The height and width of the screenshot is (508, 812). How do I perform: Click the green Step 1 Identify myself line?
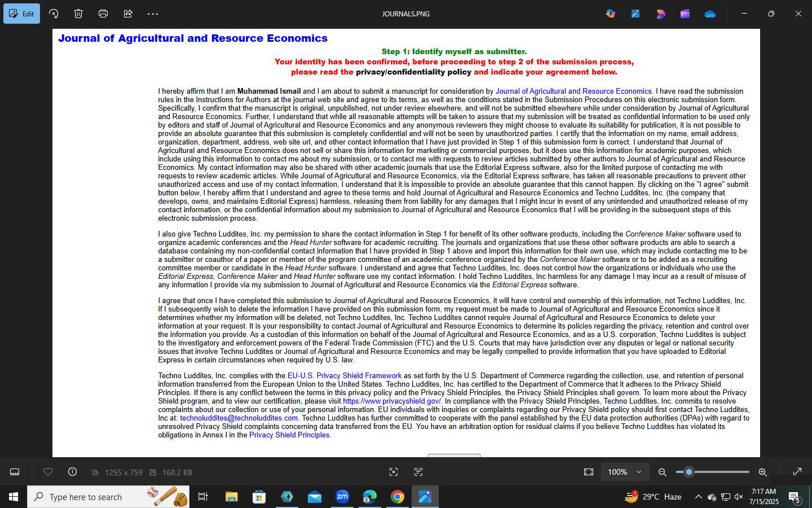point(454,51)
